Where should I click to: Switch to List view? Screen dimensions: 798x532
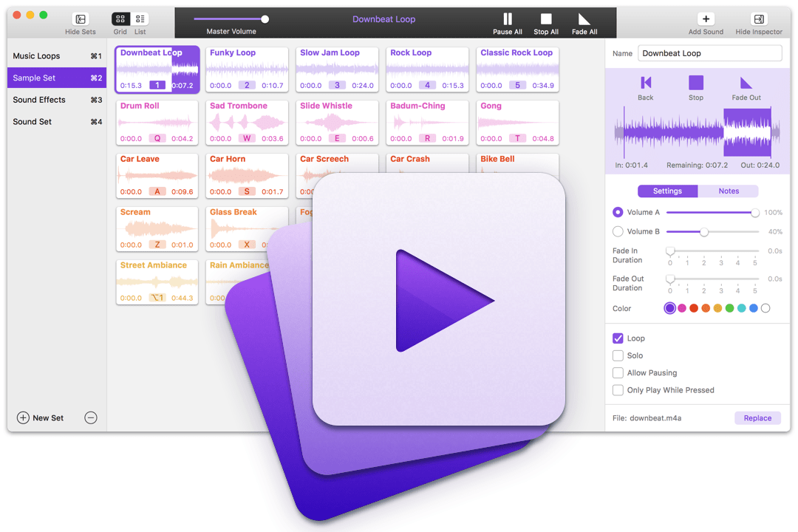pyautogui.click(x=140, y=18)
